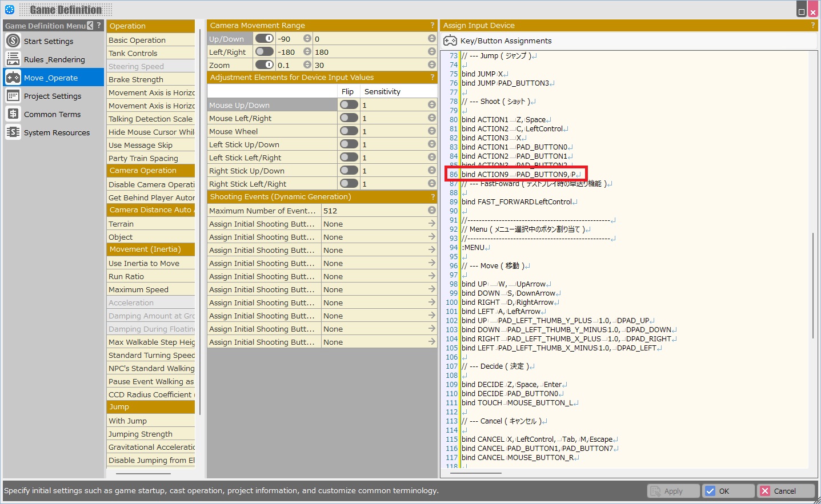Open first Assign Initial Shooting Button arrow

pyautogui.click(x=431, y=224)
